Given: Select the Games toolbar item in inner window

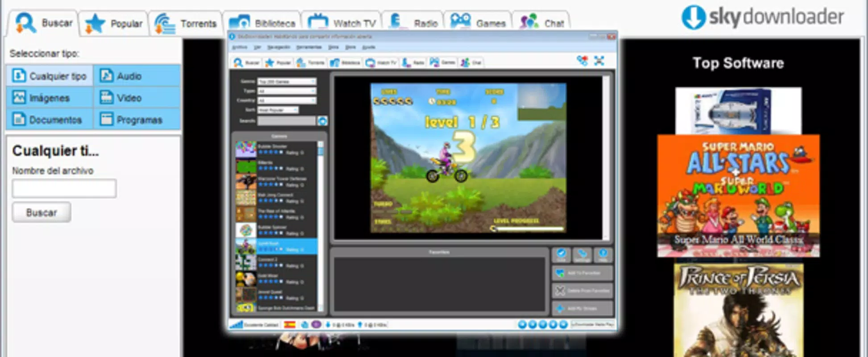Looking at the screenshot, I should coord(442,62).
